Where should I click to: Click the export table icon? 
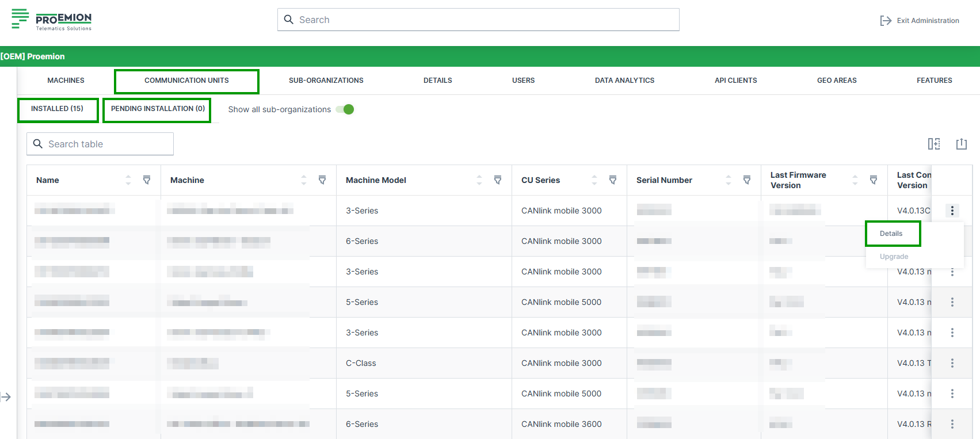click(961, 144)
